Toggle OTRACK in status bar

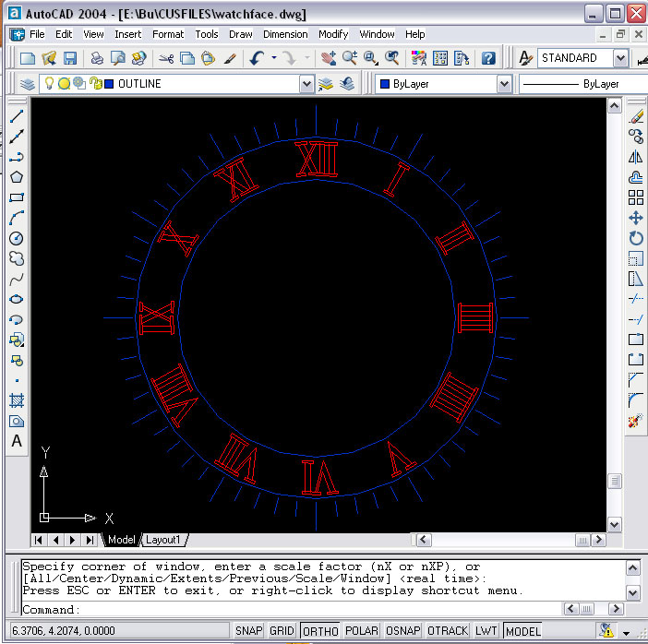pyautogui.click(x=448, y=631)
